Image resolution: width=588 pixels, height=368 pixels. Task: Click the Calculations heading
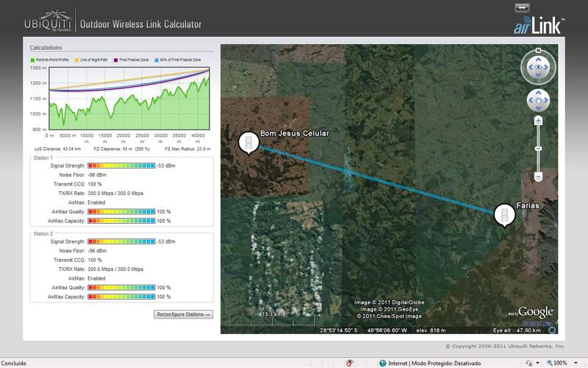46,48
